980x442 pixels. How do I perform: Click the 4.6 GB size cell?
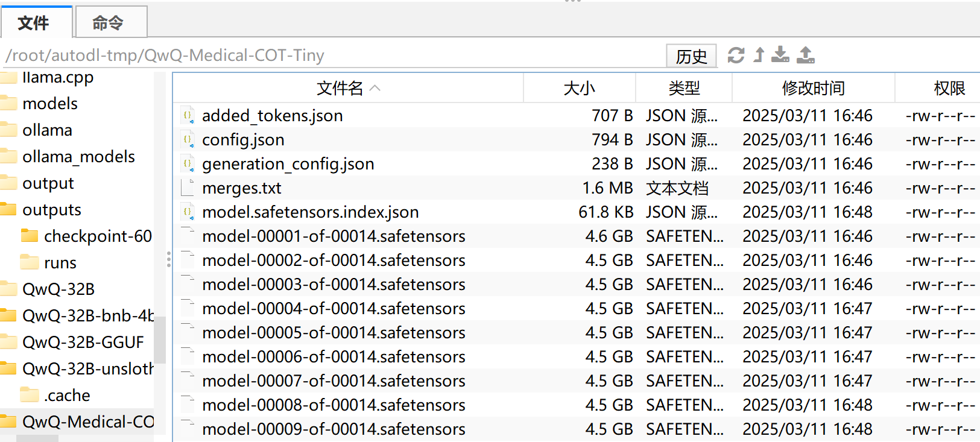pyautogui.click(x=609, y=236)
